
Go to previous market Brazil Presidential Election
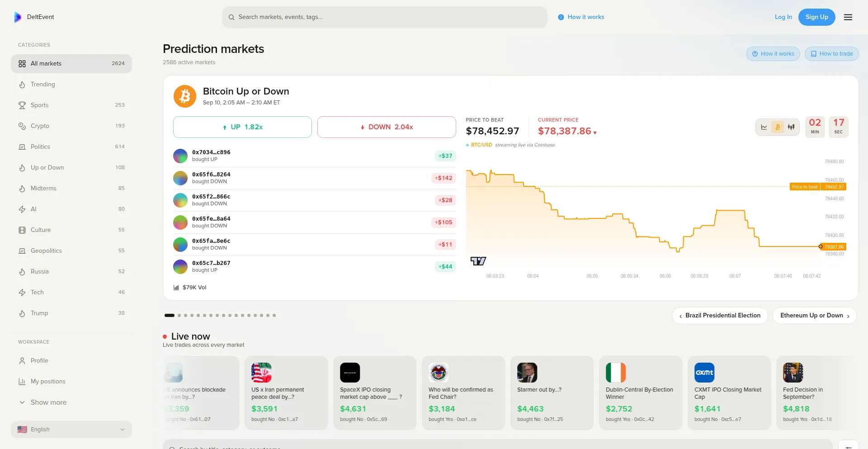point(720,316)
